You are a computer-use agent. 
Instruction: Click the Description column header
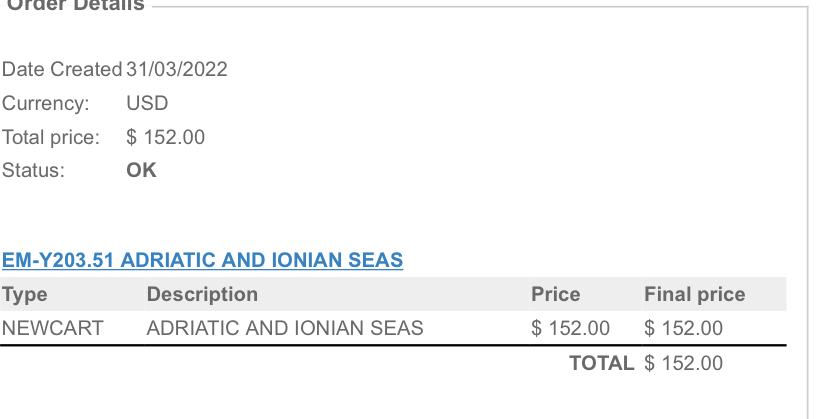coord(202,294)
